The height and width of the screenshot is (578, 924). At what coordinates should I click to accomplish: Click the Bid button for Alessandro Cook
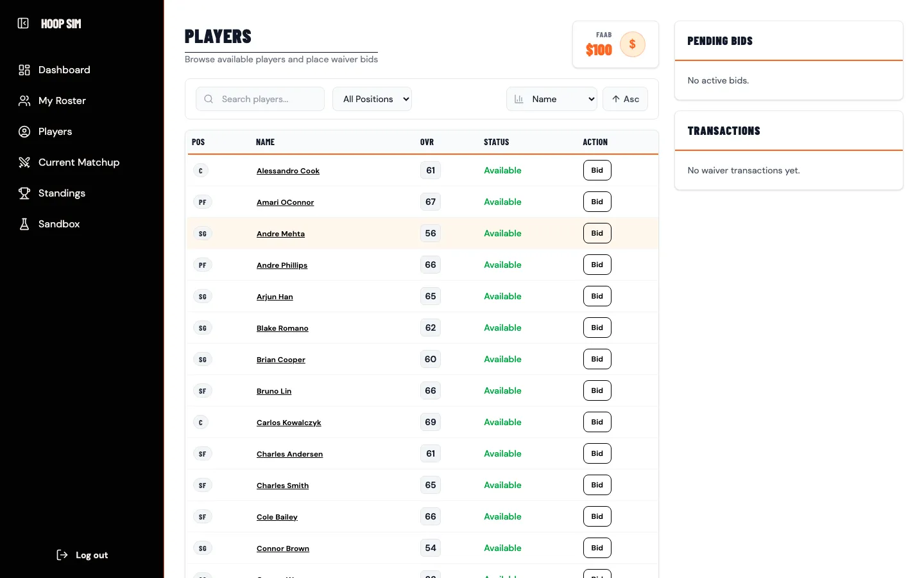[597, 170]
